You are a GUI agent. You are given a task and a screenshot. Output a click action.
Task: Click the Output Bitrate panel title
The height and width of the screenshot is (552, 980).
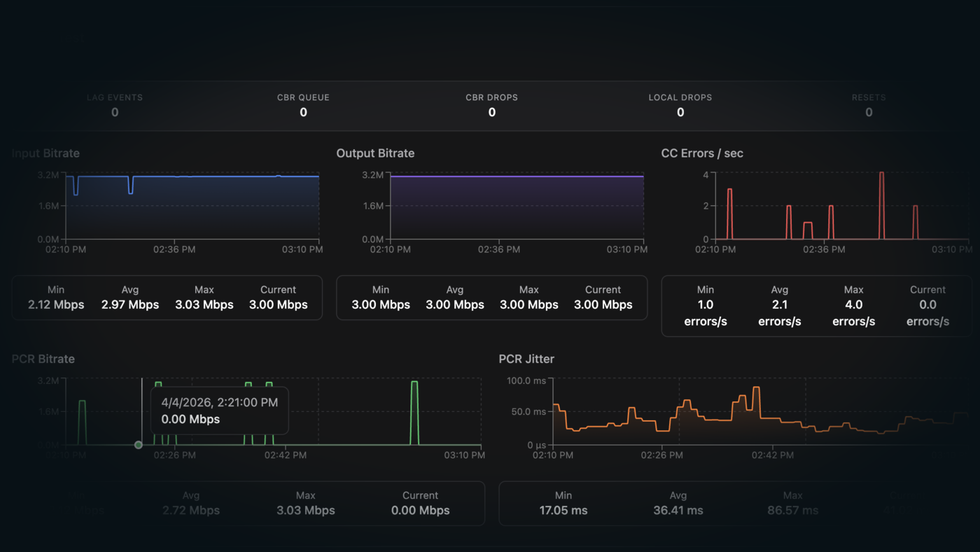click(375, 153)
